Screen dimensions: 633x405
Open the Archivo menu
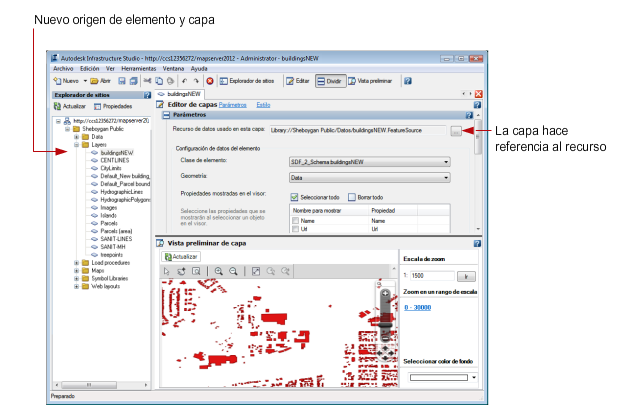click(63, 69)
